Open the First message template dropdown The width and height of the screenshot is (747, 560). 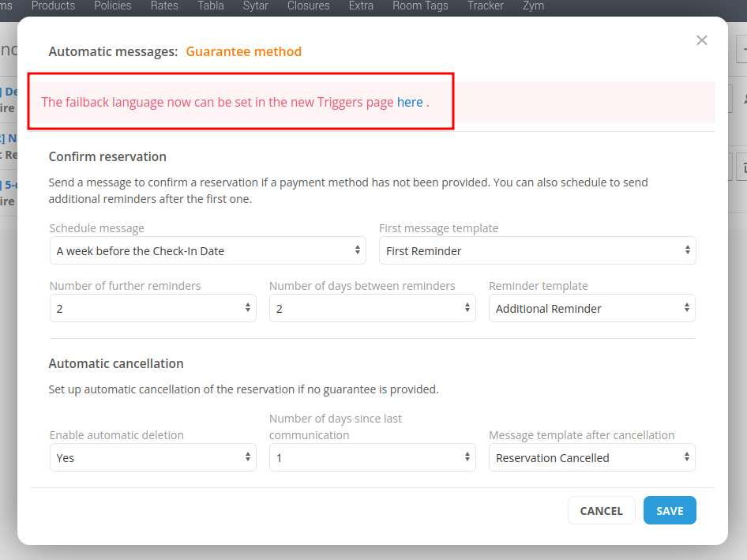click(537, 251)
